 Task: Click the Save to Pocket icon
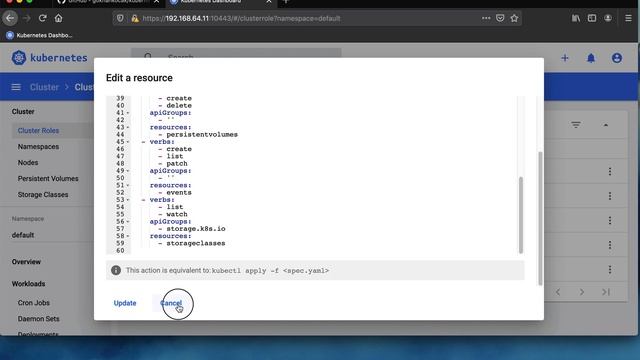500,18
